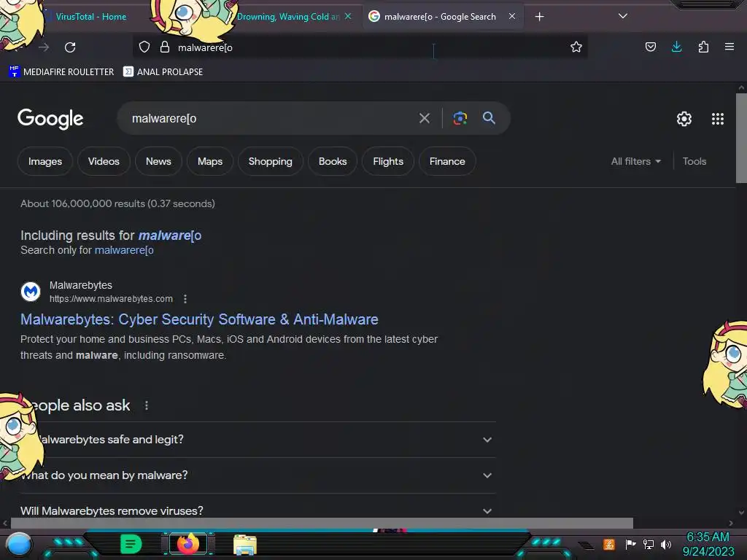Expand Will Malwarebytes remove viruses question
Viewport: 747px width, 560px height.
coord(258,511)
